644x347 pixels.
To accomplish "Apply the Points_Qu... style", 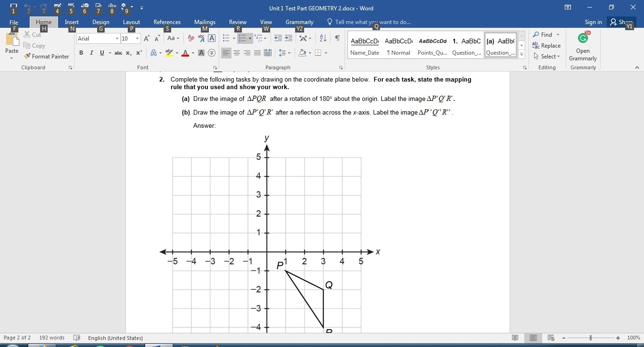I will 432,46.
